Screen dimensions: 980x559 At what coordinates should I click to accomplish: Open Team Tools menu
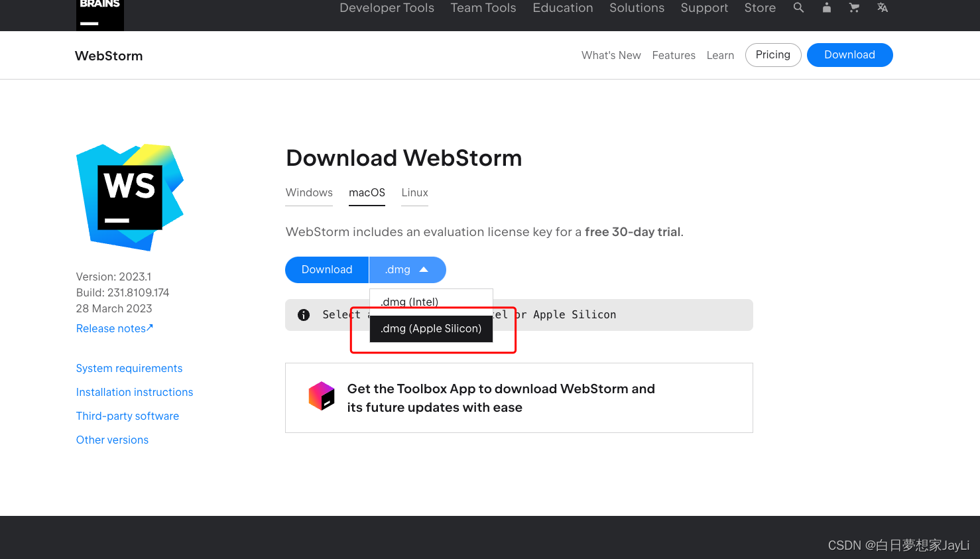(483, 8)
